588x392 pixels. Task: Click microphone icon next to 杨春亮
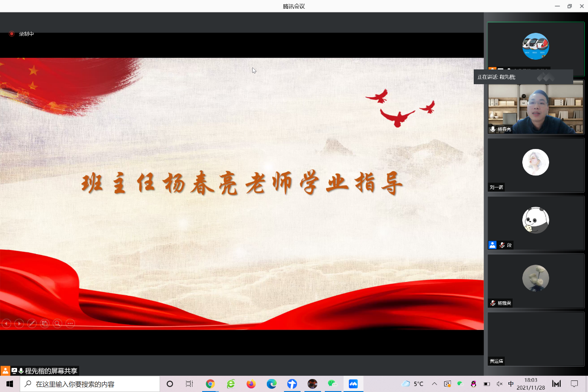tap(493, 129)
